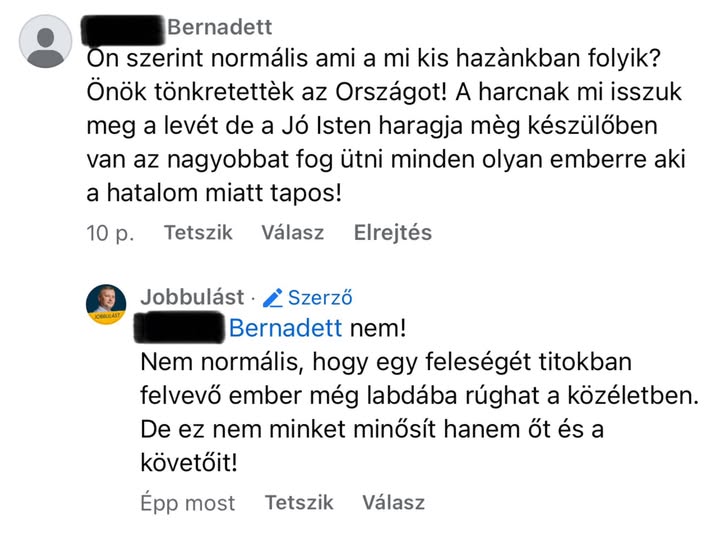Click the blue Bernadett mention in reply
This screenshot has height=540, width=720.
click(x=286, y=328)
